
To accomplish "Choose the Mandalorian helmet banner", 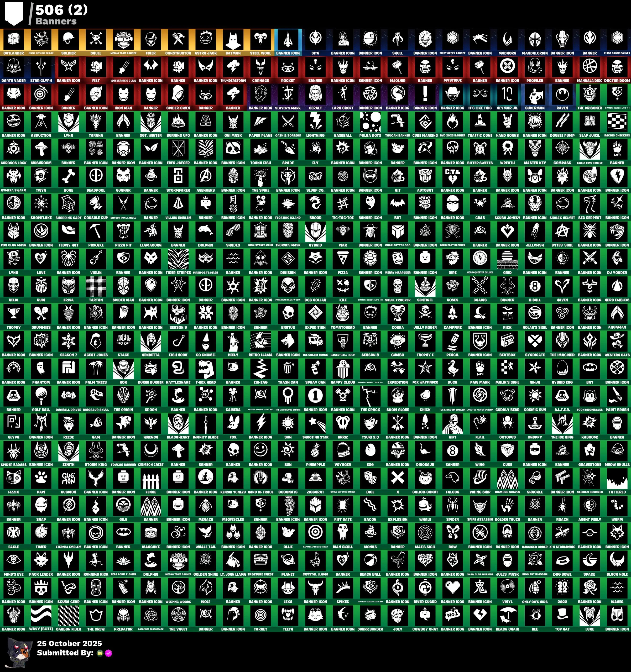I will pos(535,40).
